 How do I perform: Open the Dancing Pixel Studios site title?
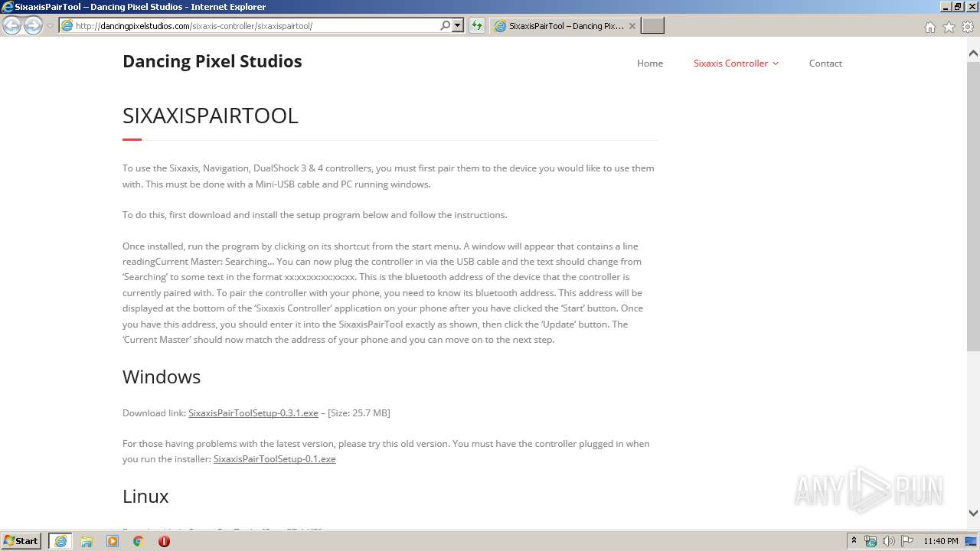[x=212, y=61]
